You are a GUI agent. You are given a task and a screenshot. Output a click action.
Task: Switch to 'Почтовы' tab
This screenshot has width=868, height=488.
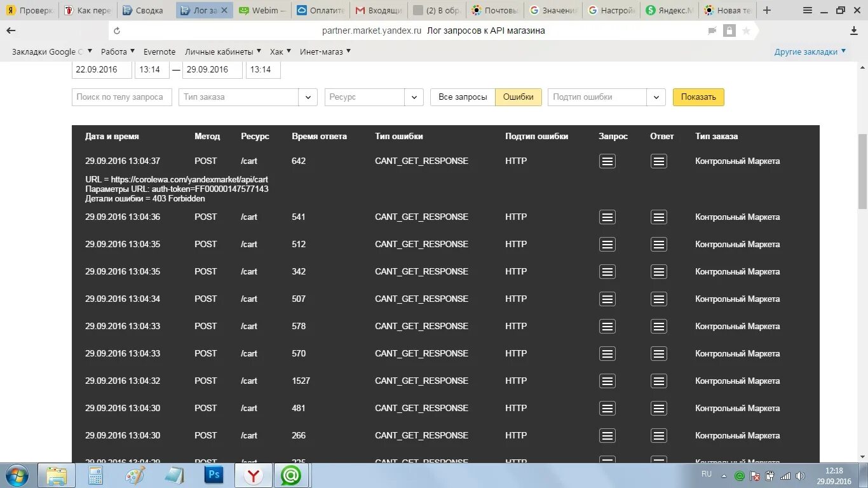[x=494, y=10]
